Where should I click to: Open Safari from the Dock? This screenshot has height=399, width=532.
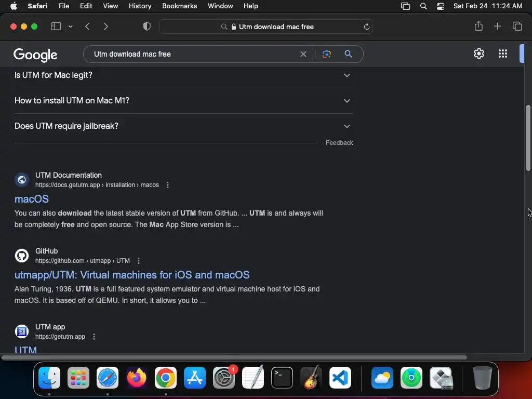tap(108, 378)
